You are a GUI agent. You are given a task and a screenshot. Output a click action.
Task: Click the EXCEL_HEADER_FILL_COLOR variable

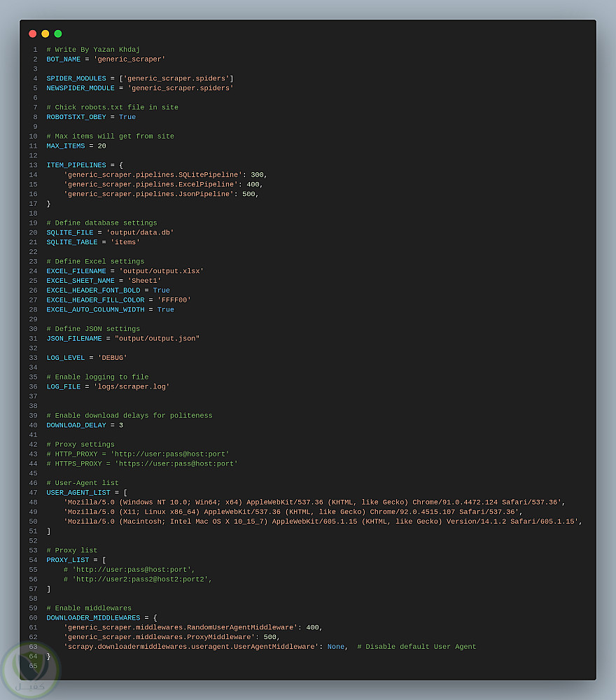click(x=95, y=300)
